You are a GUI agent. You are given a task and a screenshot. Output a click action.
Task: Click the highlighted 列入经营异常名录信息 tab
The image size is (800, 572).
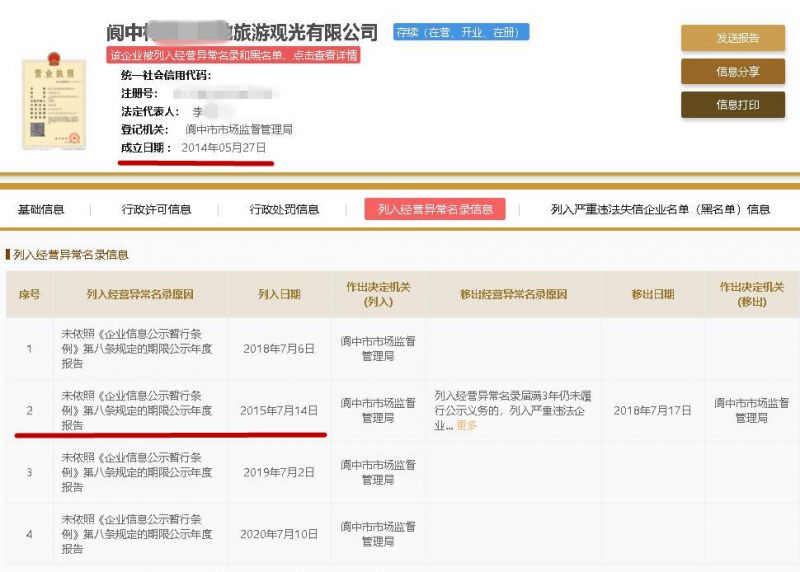(x=435, y=209)
